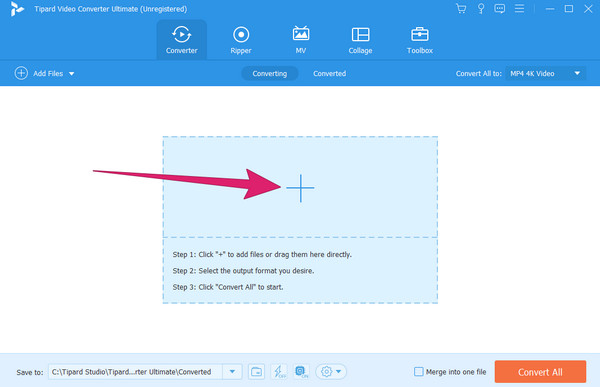Screen dimensions: 600x387
Task: Open the shopping cart purchase icon
Action: (x=461, y=8)
